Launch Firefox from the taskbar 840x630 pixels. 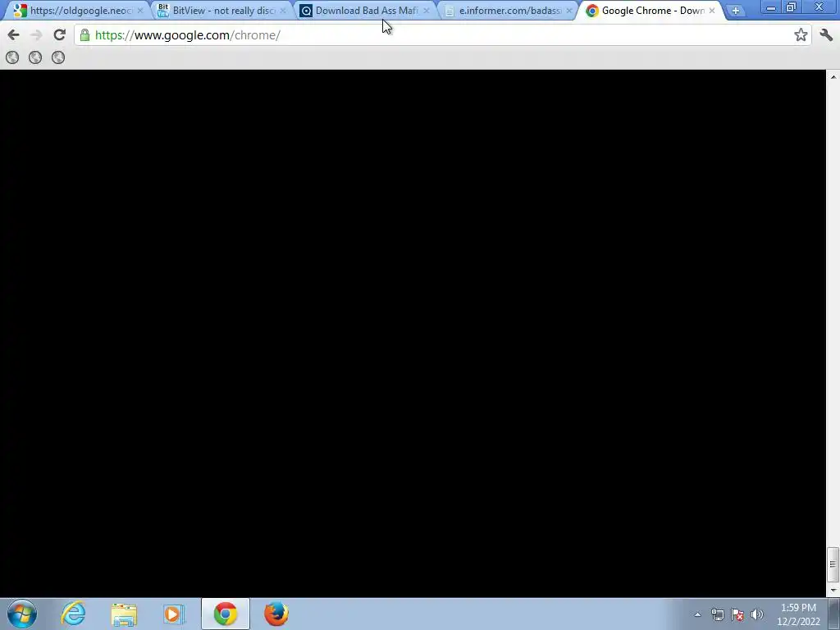pos(276,614)
